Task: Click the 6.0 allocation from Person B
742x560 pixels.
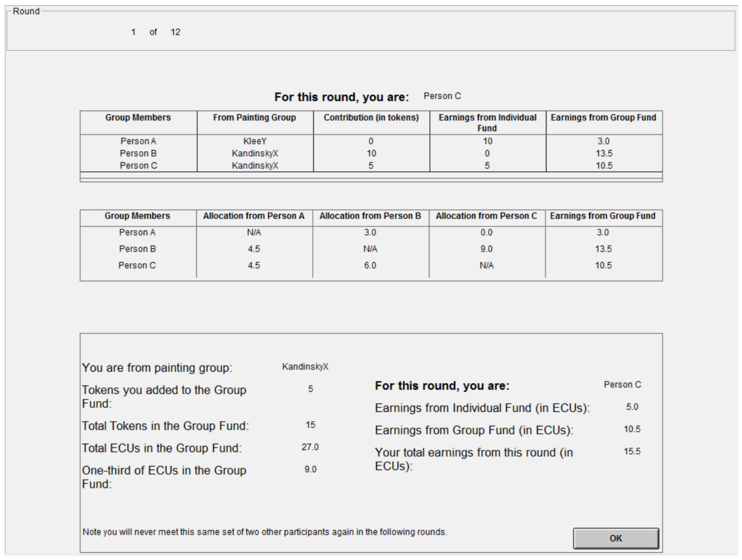Action: pos(370,265)
